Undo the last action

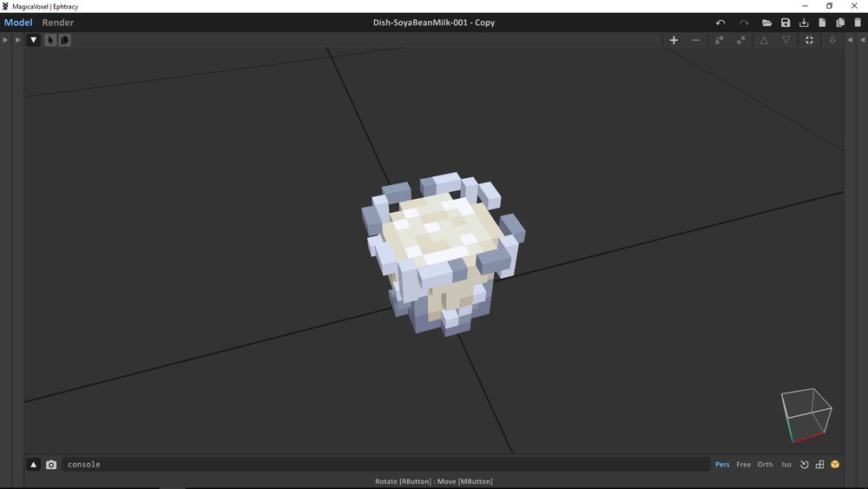coord(720,23)
